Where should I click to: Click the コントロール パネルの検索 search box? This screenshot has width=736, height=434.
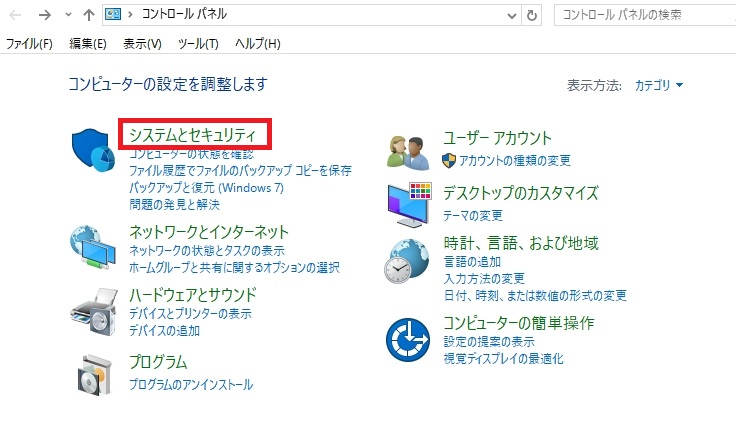click(x=645, y=15)
